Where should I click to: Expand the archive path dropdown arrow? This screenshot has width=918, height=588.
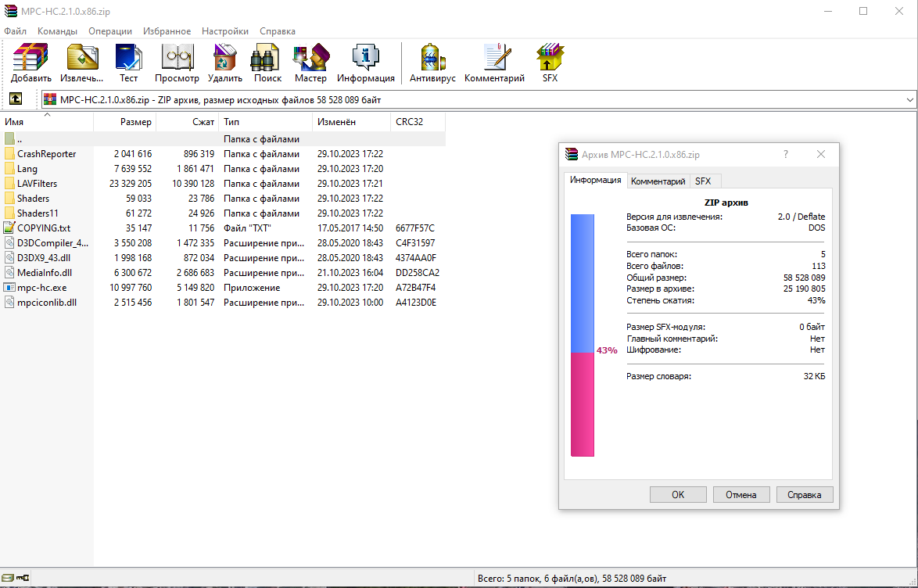tap(909, 99)
